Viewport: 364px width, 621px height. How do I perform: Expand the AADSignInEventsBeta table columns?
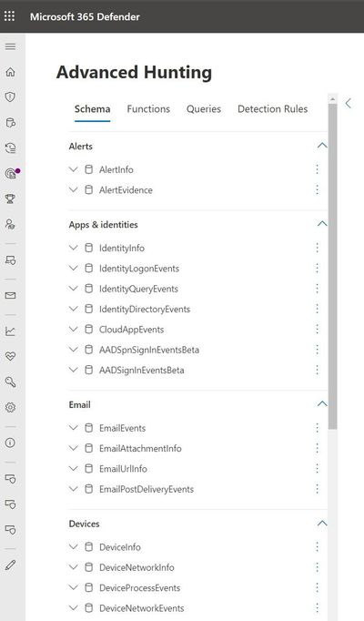[x=73, y=370]
